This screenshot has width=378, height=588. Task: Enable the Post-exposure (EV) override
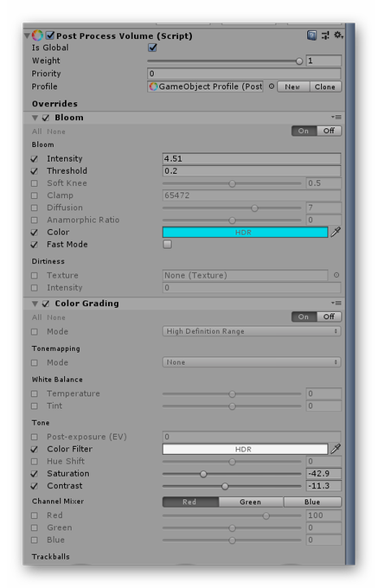coord(35,437)
